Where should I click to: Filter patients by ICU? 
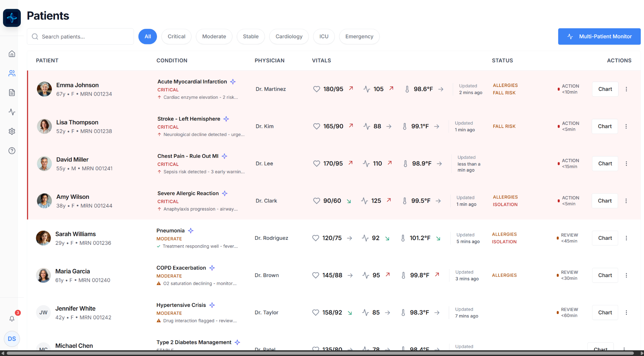click(x=324, y=37)
